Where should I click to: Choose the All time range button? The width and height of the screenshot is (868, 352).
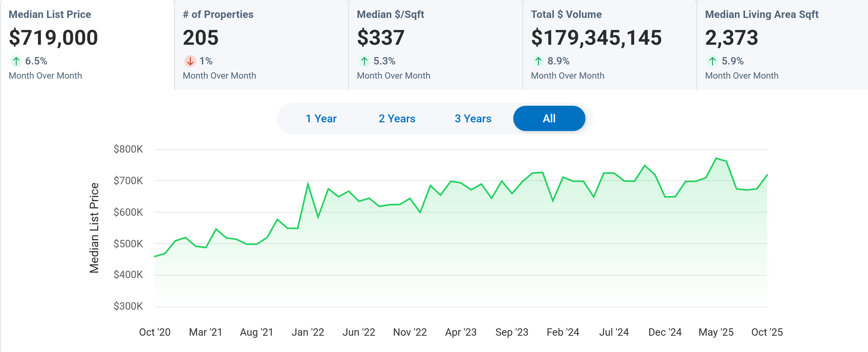coord(549,118)
